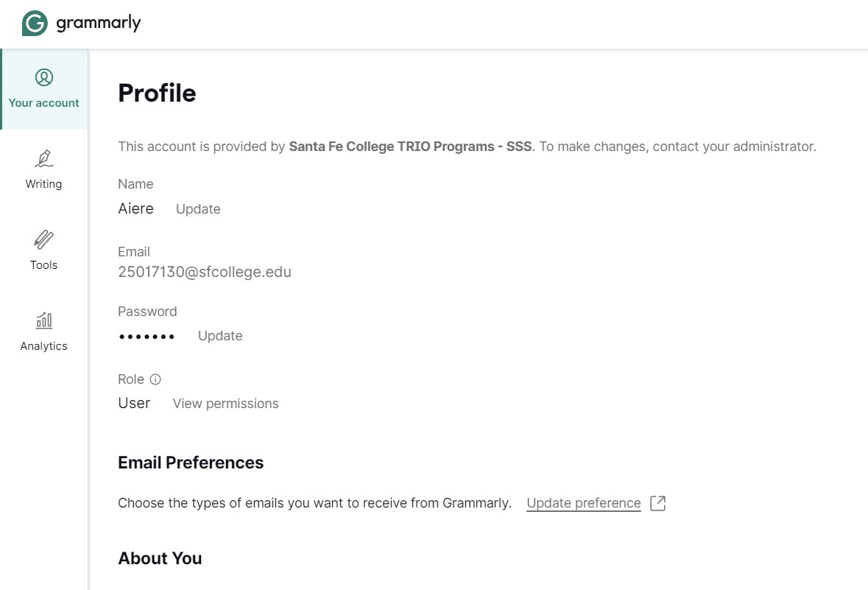Open the Your account sidebar label
Screen dimensions: 868x590
point(43,103)
